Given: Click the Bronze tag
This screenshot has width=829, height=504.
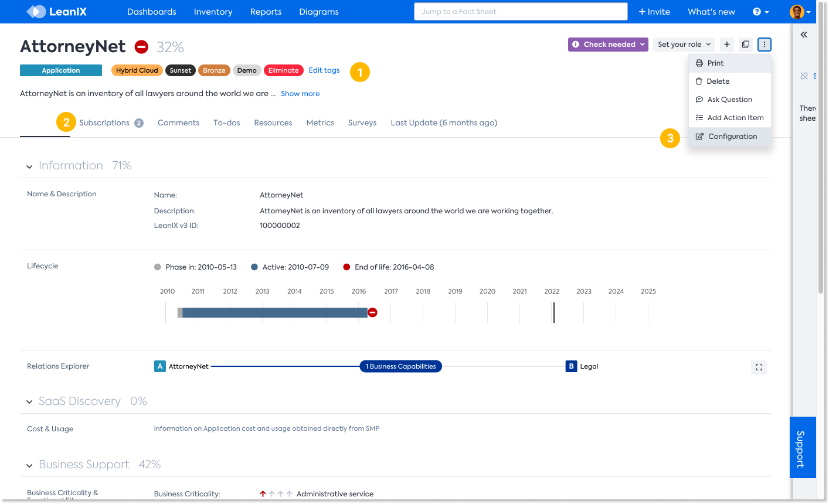Looking at the screenshot, I should (x=214, y=70).
